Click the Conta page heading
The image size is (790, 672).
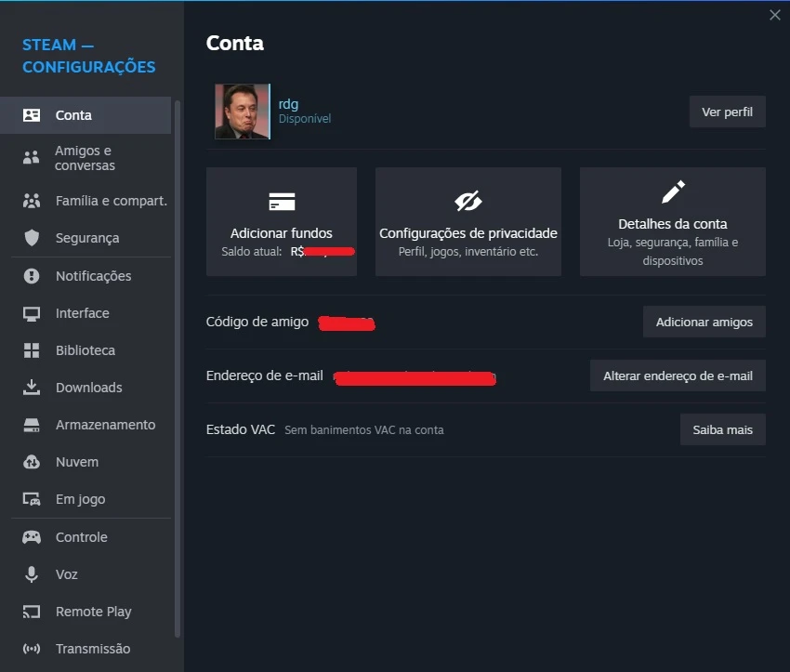[x=235, y=44]
